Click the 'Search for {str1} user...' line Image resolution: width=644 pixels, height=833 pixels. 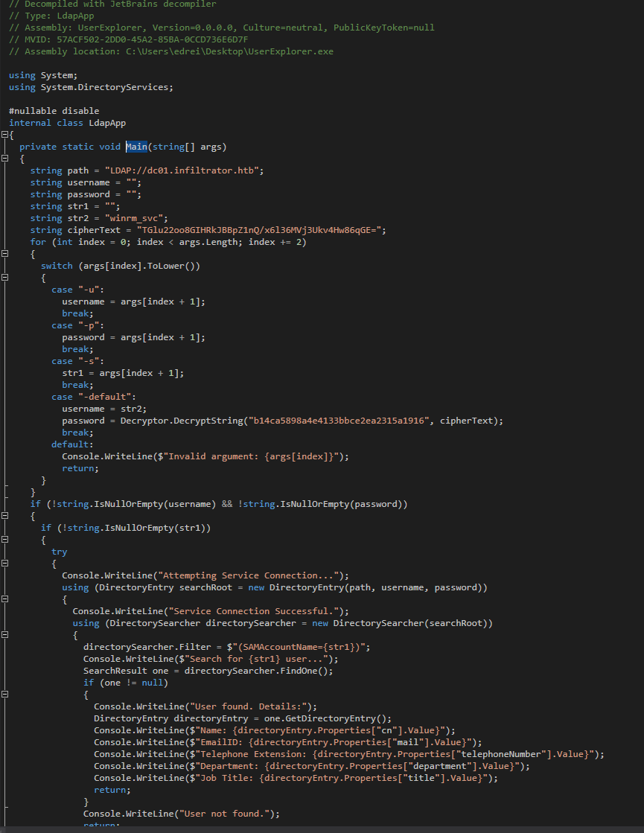pyautogui.click(x=211, y=659)
